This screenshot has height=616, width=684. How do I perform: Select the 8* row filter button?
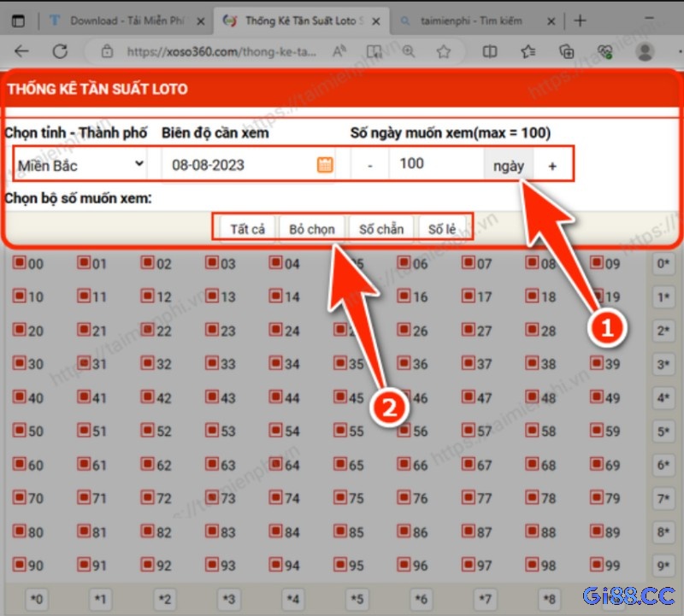(663, 532)
